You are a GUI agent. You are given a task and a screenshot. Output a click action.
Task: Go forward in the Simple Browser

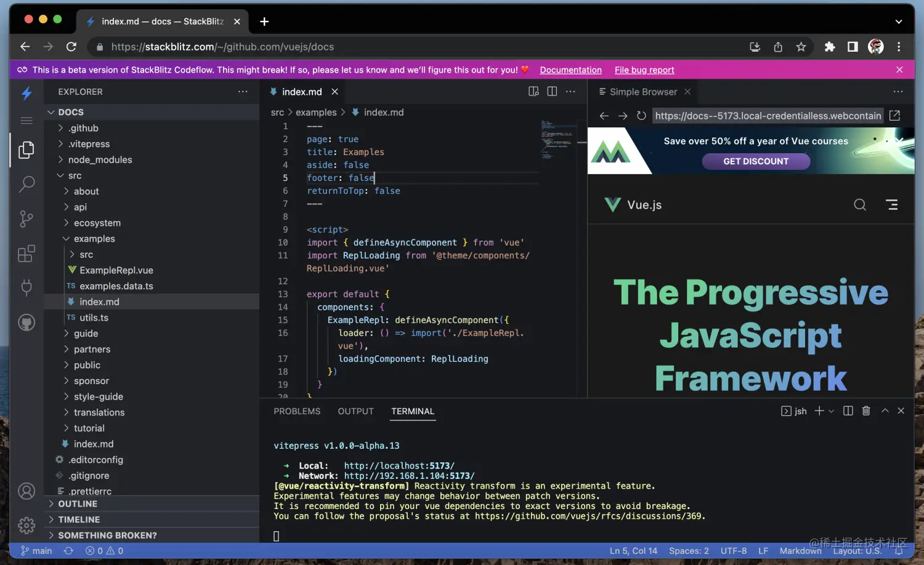(623, 116)
